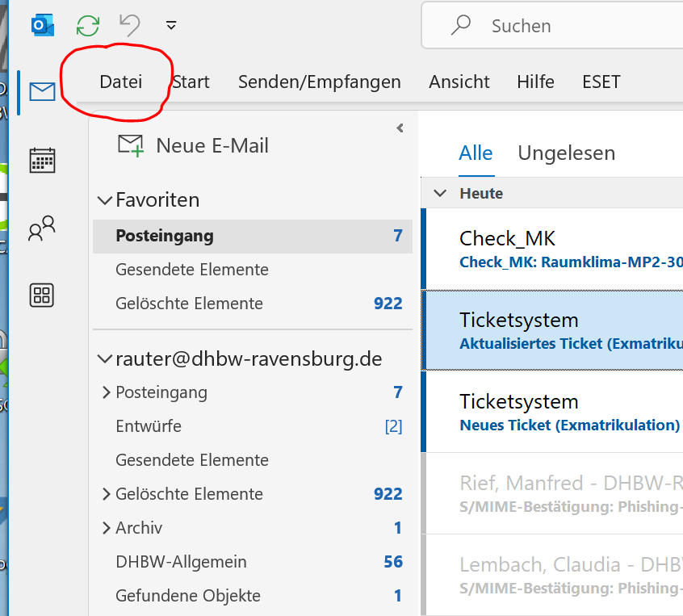
Task: Click in the Suchen search field
Action: pyautogui.click(x=552, y=26)
